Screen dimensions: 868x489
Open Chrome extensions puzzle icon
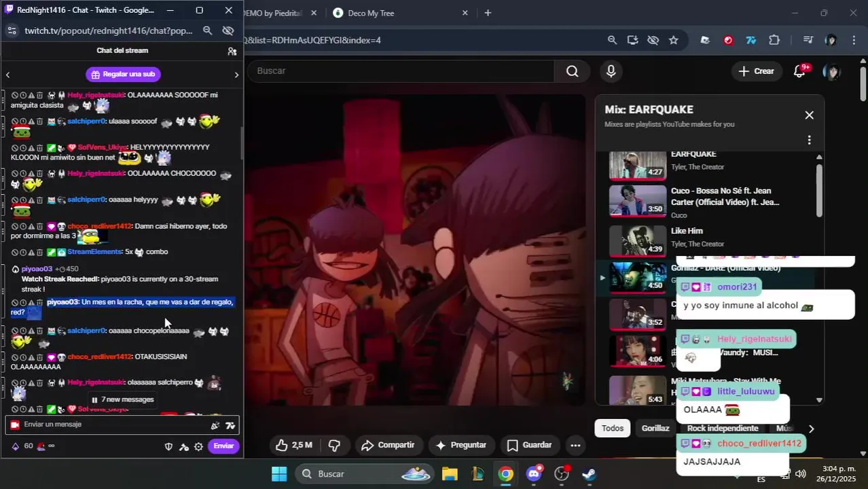(774, 40)
